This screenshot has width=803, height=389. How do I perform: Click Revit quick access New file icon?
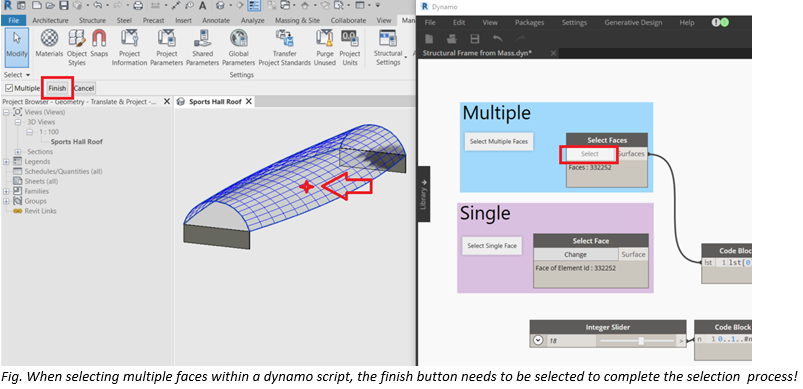pyautogui.click(x=38, y=6)
